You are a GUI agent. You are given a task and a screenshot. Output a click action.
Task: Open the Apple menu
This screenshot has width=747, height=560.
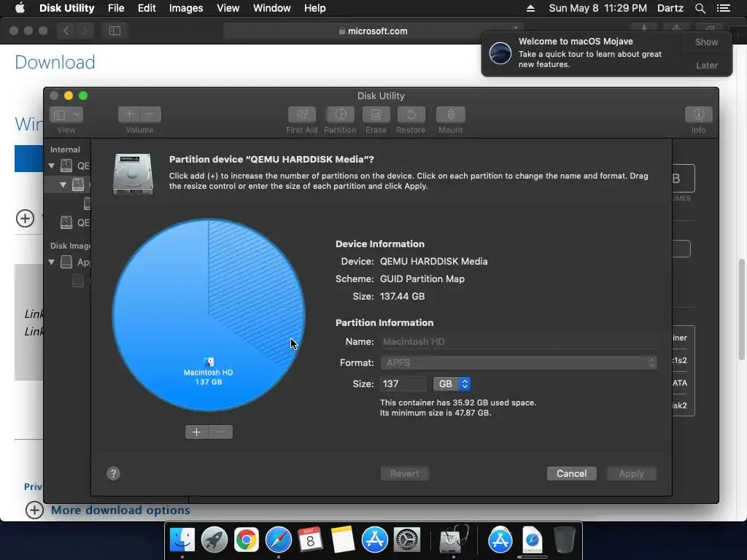click(x=20, y=8)
